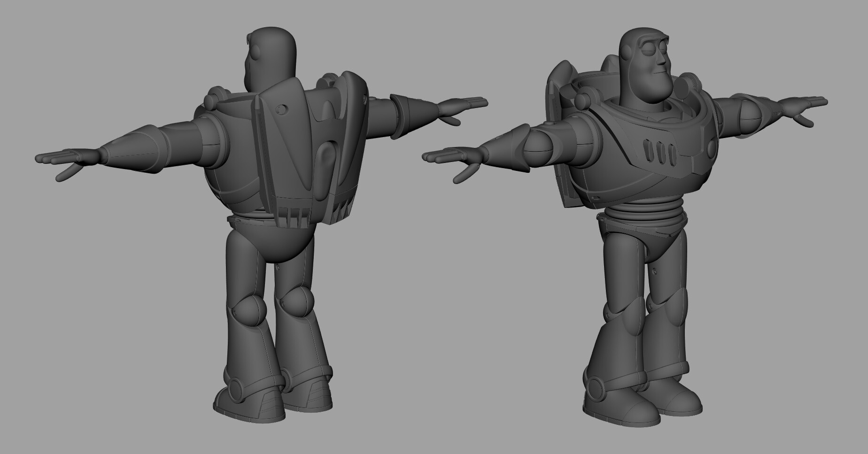
Task: Click the front-view character's chest button panel
Action: (660, 152)
